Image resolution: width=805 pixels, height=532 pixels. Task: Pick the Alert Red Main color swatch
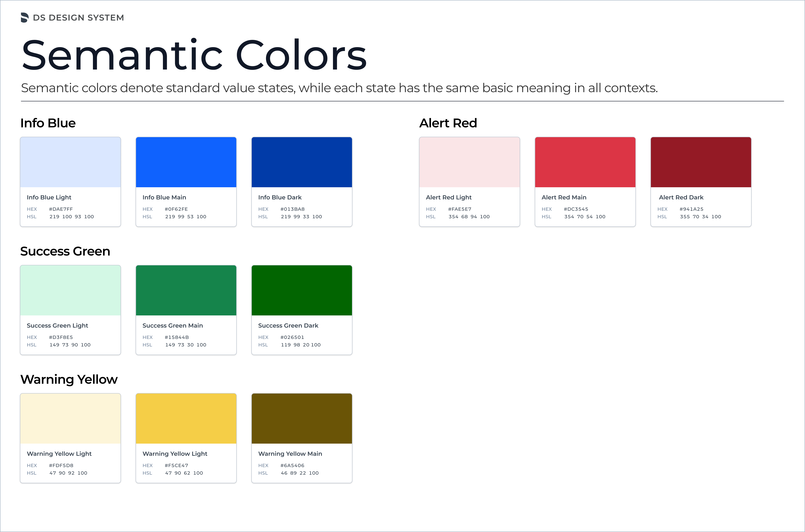pos(585,162)
